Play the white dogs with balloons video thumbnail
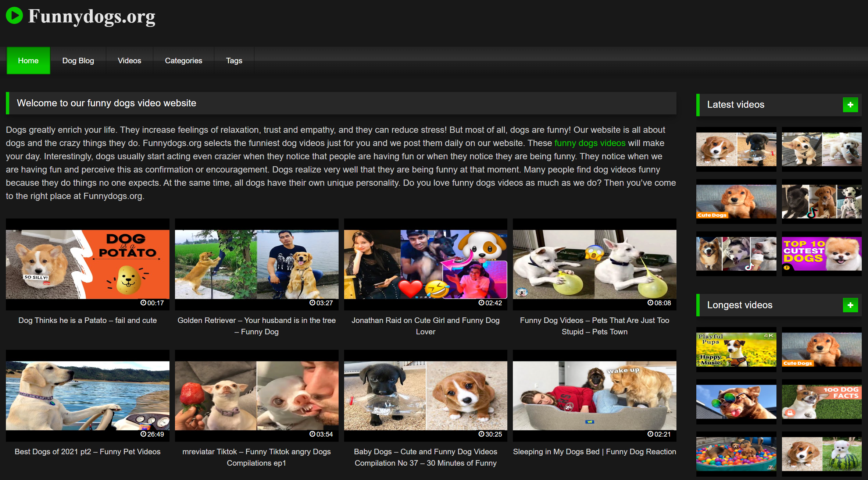This screenshot has height=480, width=868. [594, 264]
